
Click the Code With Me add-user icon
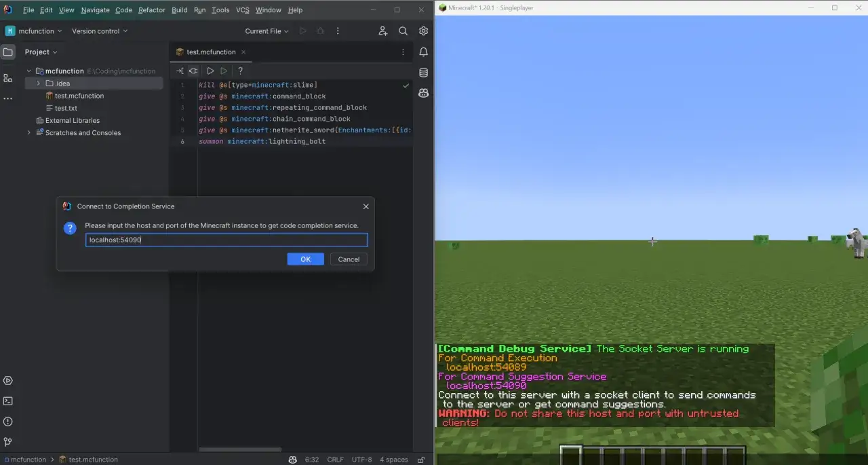tap(383, 31)
